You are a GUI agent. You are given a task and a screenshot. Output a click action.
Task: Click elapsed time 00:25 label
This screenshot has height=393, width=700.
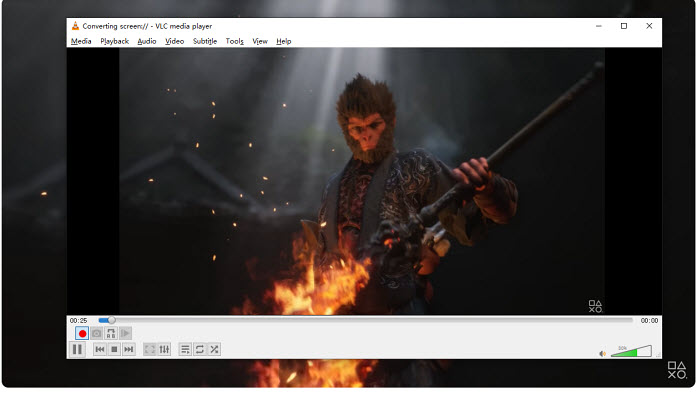coord(79,321)
